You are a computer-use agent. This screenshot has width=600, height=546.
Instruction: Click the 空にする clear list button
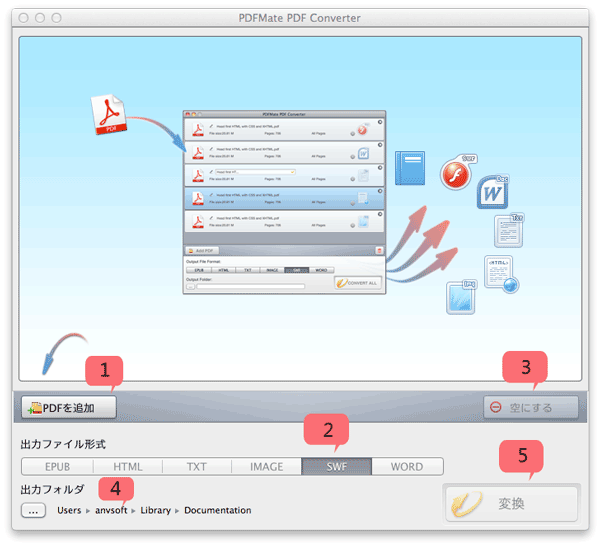pos(530,407)
